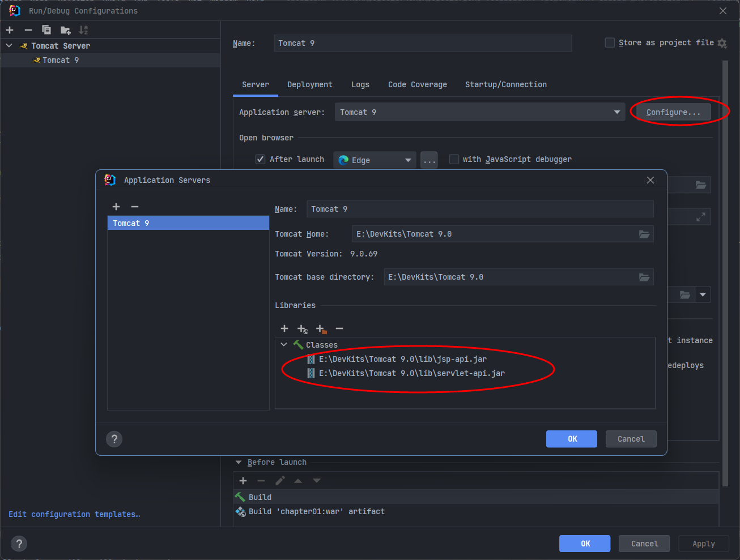Add excluded library icon
Viewport: 740px width, 560px height.
321,329
